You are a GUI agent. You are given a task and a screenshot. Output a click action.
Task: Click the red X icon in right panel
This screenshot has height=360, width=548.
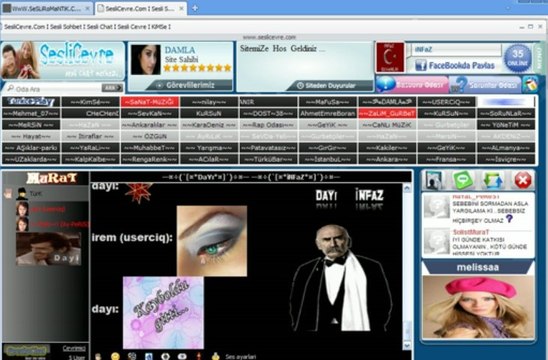[x=523, y=180]
